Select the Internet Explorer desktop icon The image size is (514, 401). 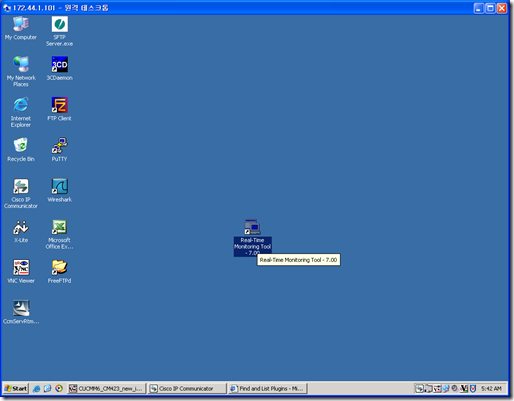[x=21, y=112]
